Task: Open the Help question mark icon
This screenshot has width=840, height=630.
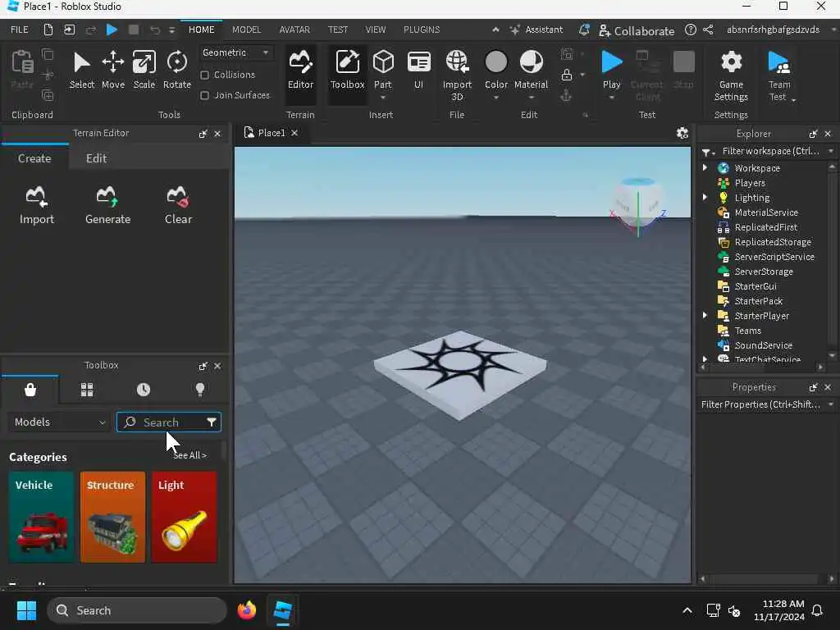Action: (x=691, y=30)
